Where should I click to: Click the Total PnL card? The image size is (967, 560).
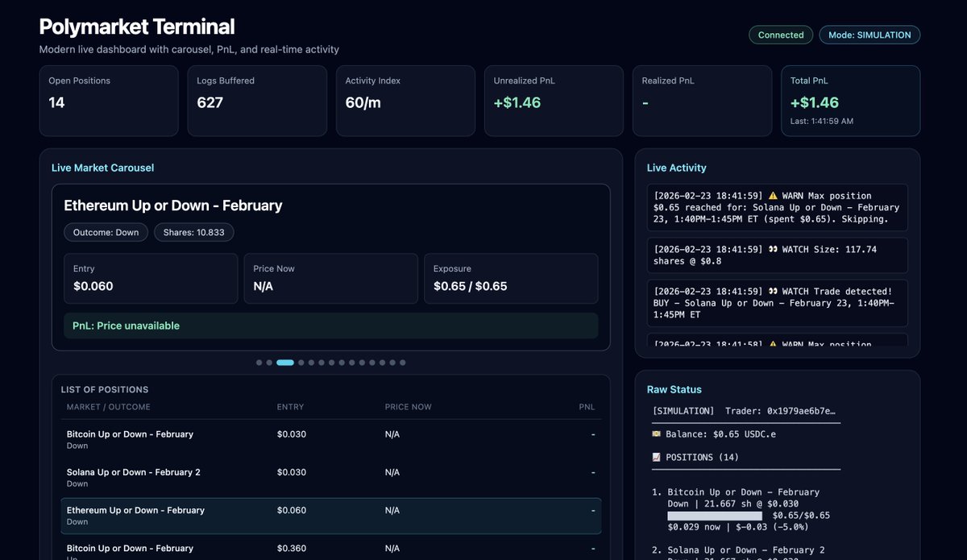click(x=850, y=101)
